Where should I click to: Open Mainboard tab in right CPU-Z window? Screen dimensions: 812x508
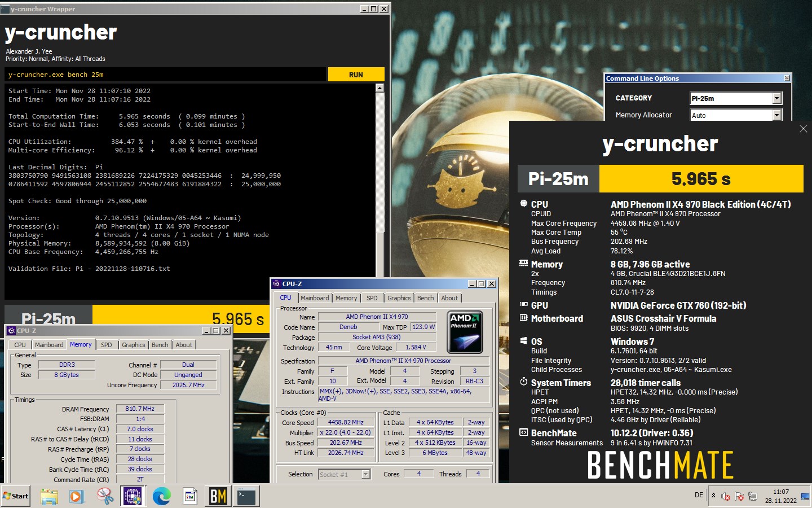coord(315,298)
